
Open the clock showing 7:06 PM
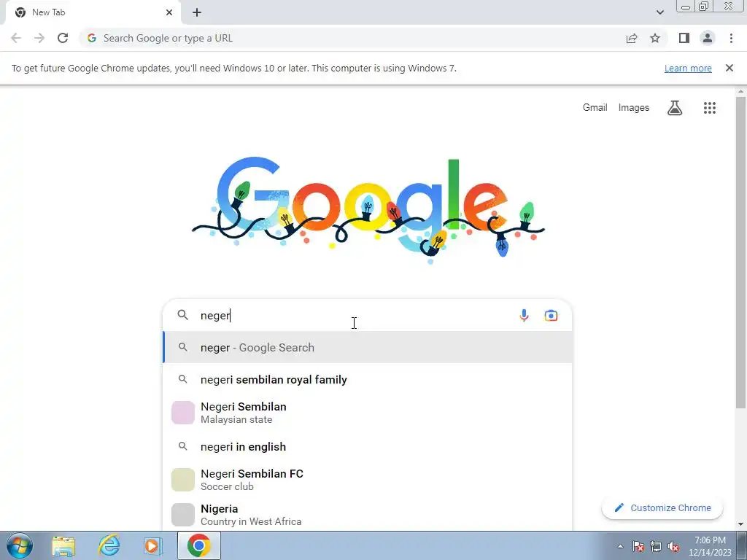tap(710, 546)
